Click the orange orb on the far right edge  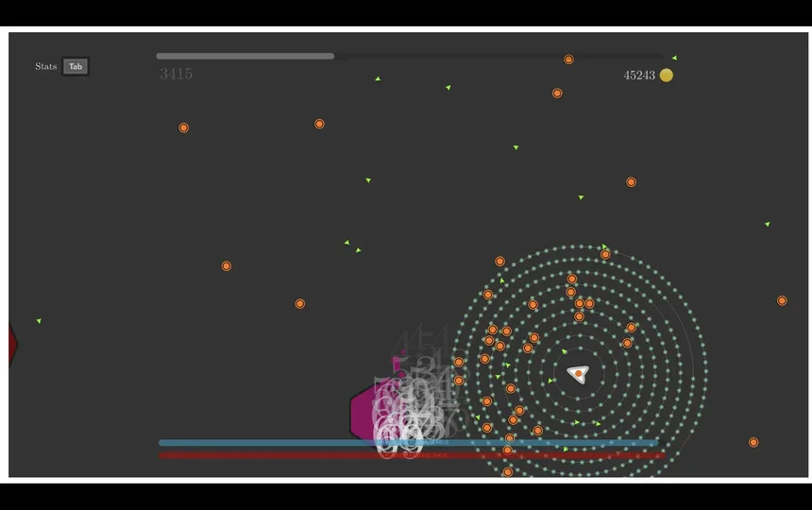coord(782,300)
